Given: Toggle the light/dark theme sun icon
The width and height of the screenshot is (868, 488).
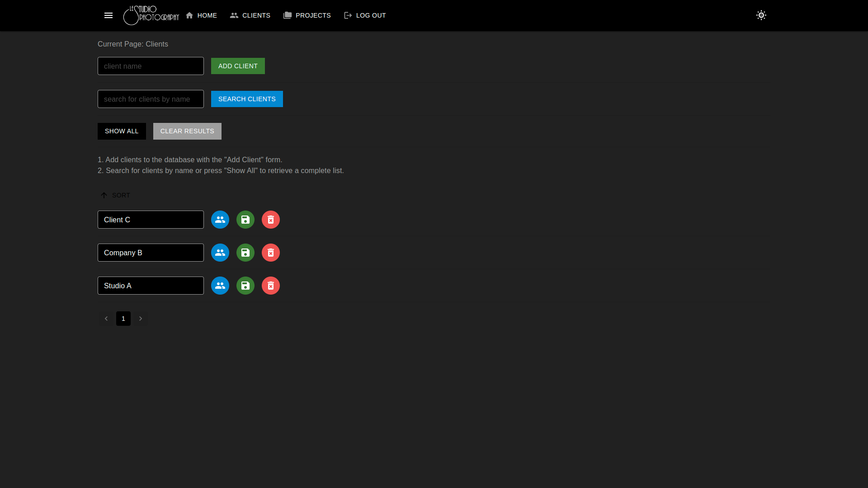Looking at the screenshot, I should click(761, 15).
